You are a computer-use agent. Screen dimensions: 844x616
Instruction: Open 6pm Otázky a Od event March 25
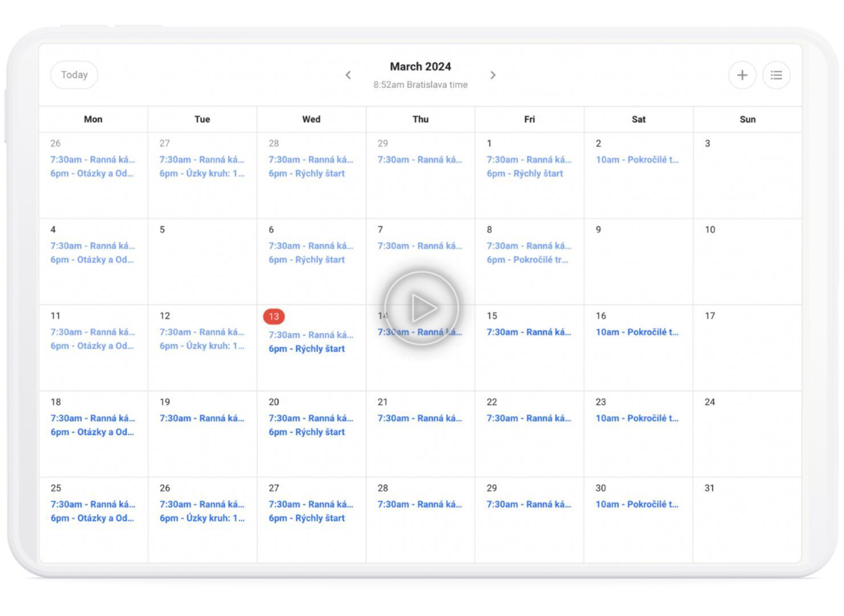pos(92,518)
